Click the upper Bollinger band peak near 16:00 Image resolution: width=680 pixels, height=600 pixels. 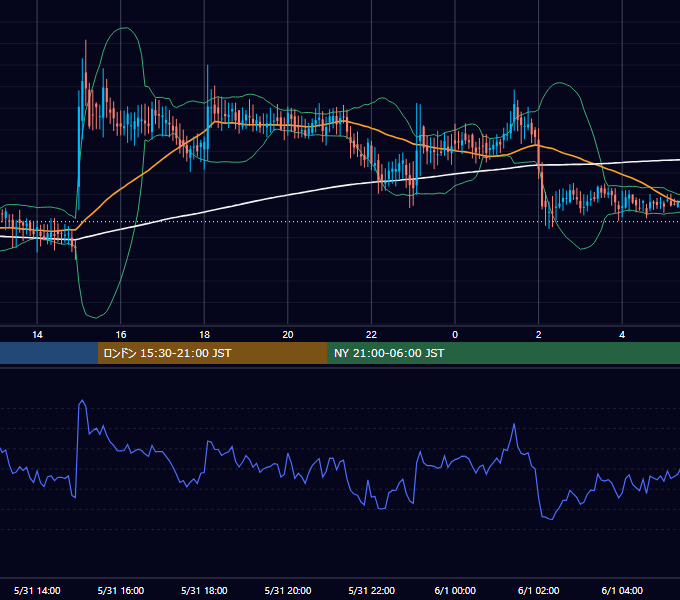coord(125,29)
